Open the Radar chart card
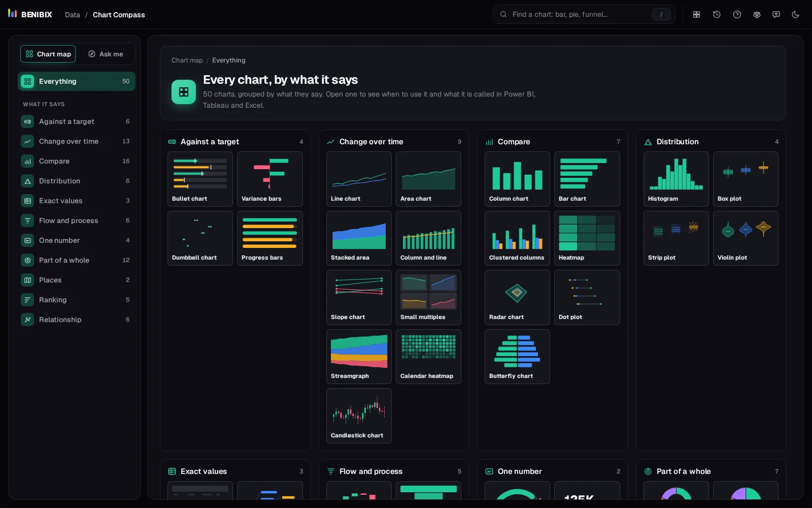The width and height of the screenshot is (812, 508). pyautogui.click(x=517, y=297)
